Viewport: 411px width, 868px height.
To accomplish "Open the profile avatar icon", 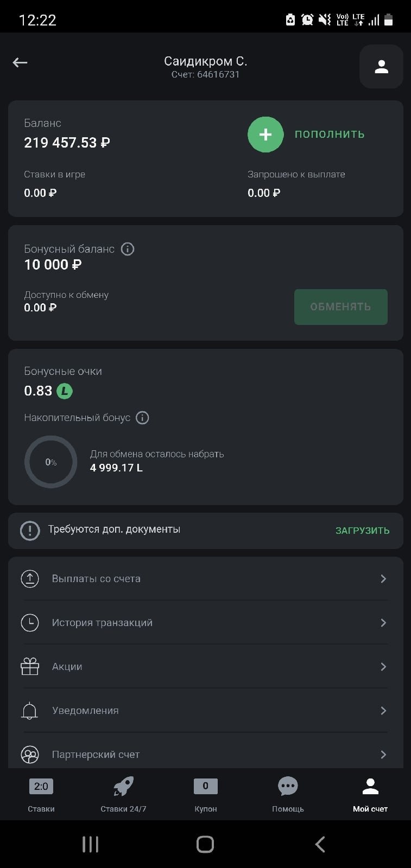I will (x=381, y=67).
